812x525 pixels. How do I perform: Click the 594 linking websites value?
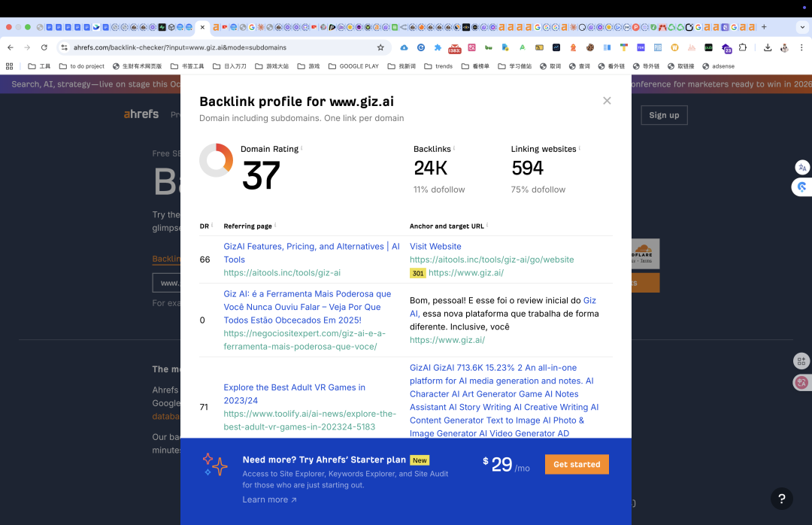(x=527, y=168)
